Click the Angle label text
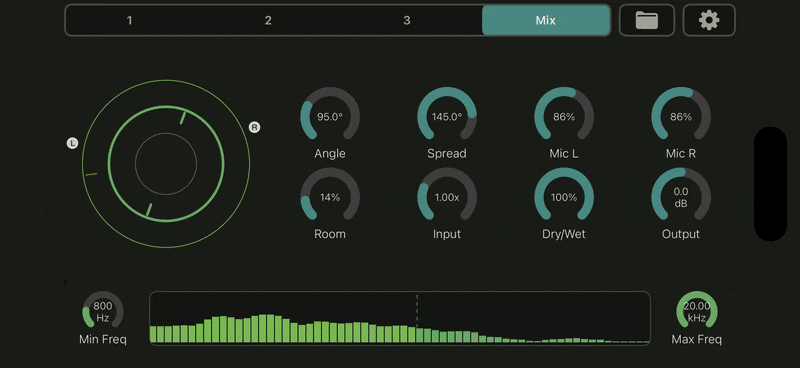Screen dimensions: 800x368 click(330, 154)
